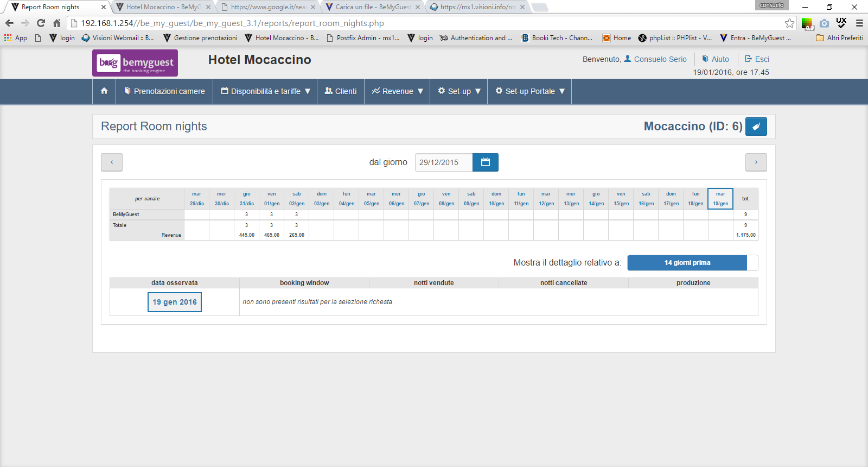Reload the page in browser
This screenshot has width=868, height=467.
[41, 23]
